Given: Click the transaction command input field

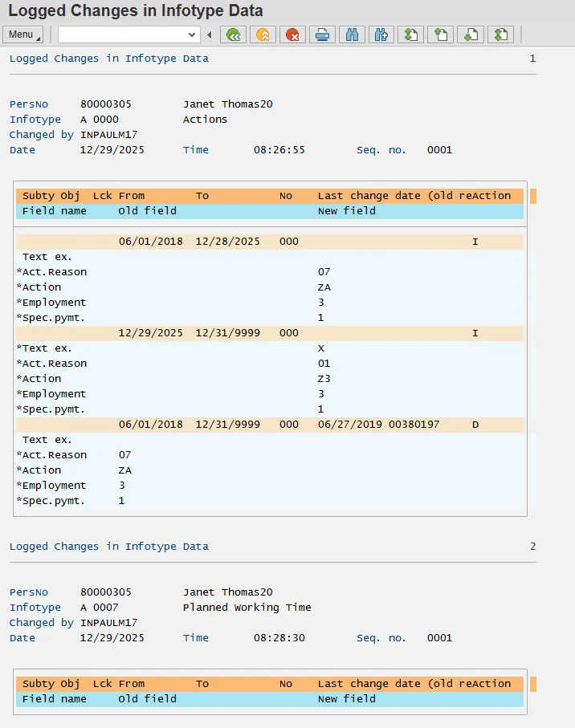Looking at the screenshot, I should click(x=122, y=35).
